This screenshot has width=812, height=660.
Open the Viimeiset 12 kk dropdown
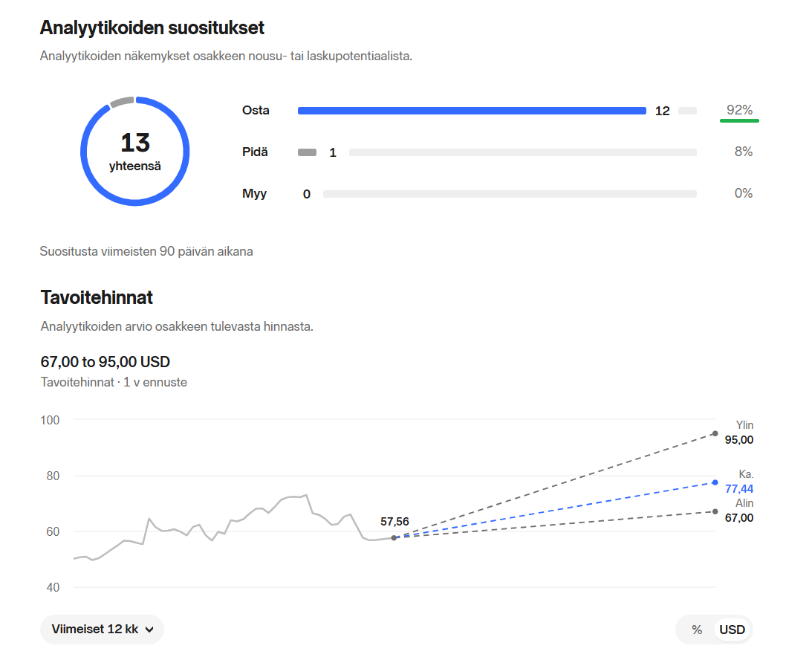pos(102,630)
